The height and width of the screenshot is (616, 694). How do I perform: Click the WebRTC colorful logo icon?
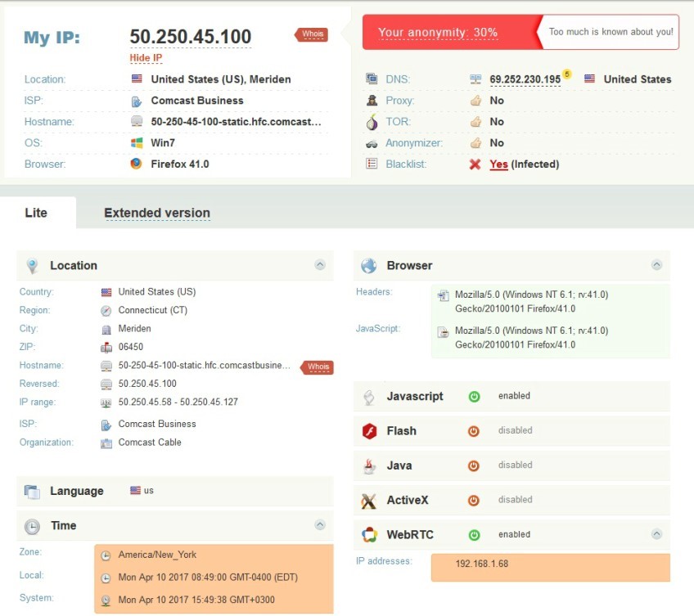pos(370,535)
